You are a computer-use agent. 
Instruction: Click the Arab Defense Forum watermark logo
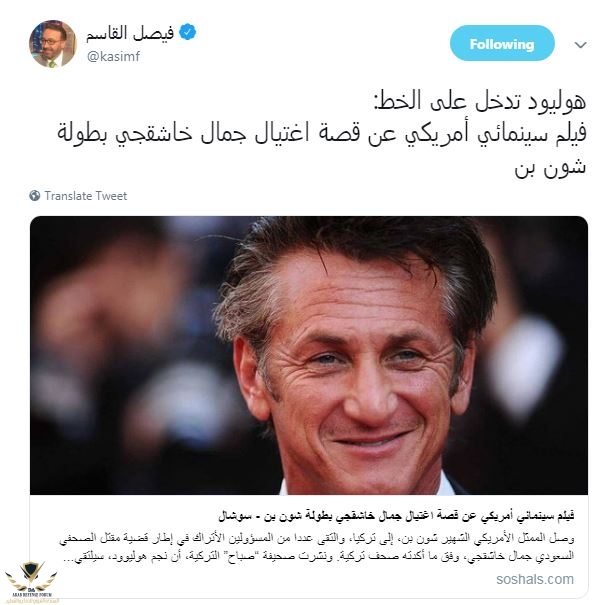coord(31,575)
